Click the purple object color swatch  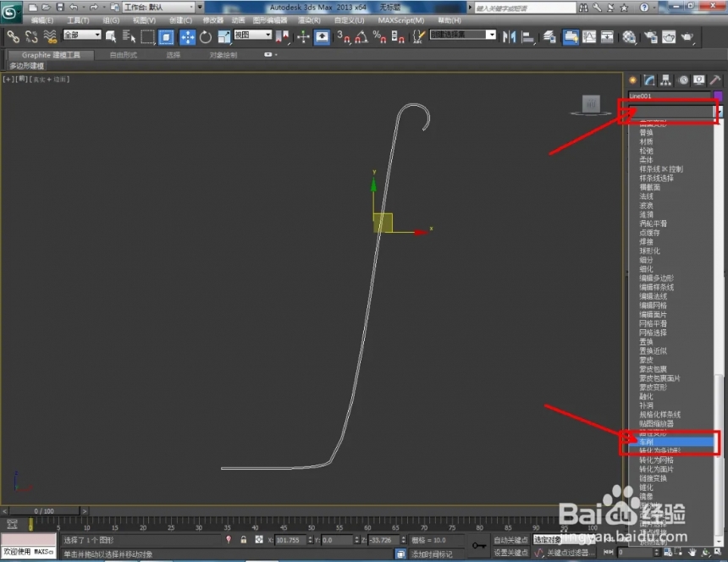point(718,96)
